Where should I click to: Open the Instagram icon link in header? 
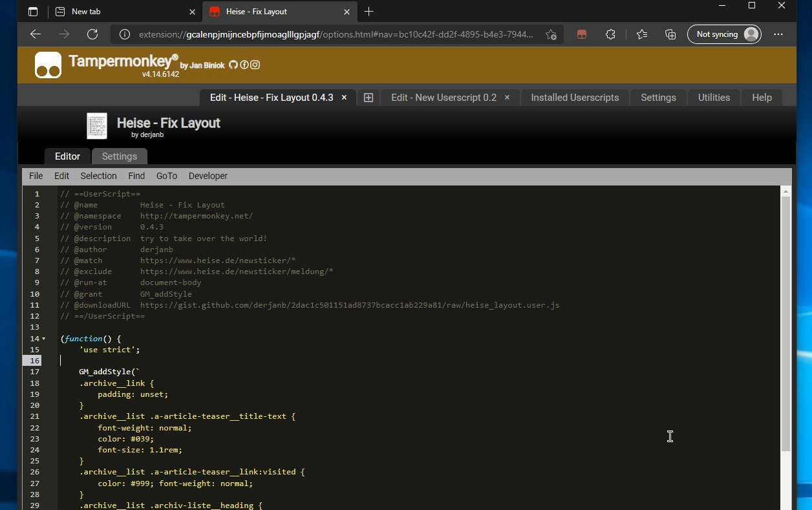point(255,65)
